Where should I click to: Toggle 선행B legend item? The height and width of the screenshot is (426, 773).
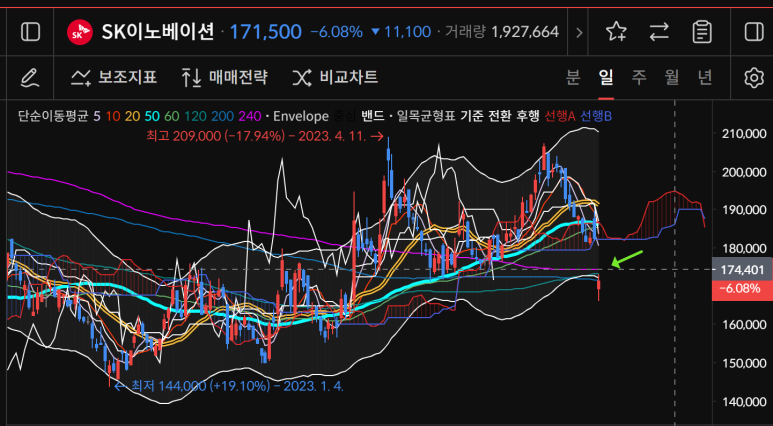(x=596, y=116)
